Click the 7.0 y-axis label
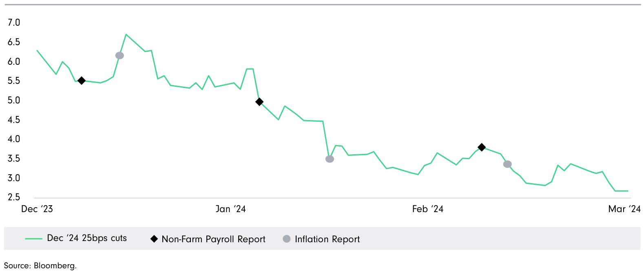This screenshot has width=644, height=274. (14, 23)
